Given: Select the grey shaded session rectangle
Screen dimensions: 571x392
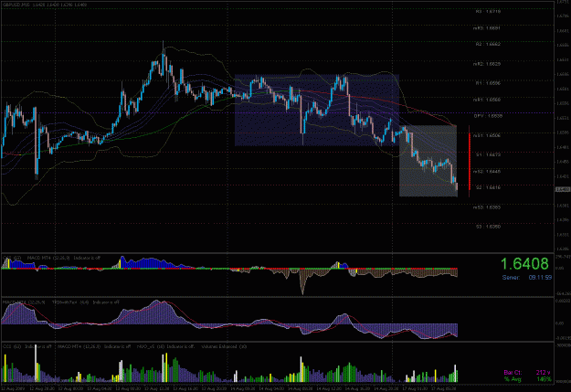Looking at the screenshot, I should pos(428,161).
